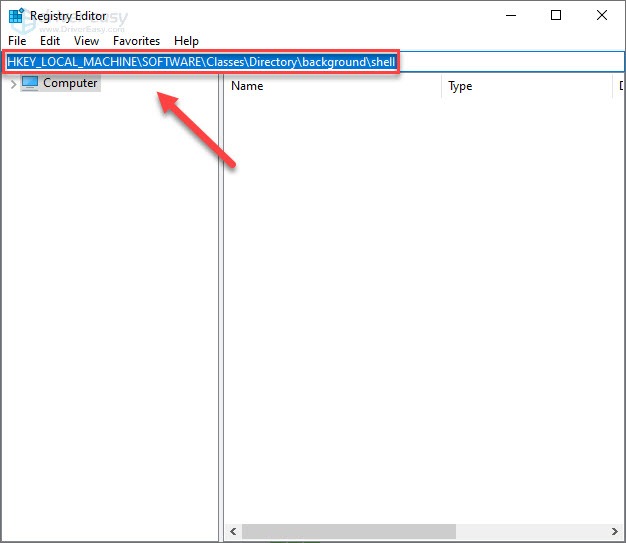The height and width of the screenshot is (543, 626).
Task: Open the File menu
Action: 17,41
